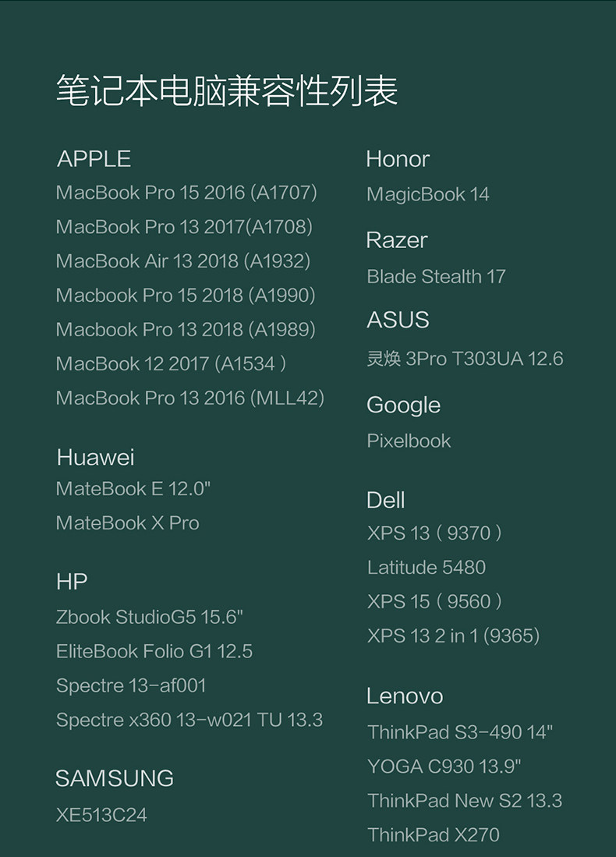Select Samsung XE513C24 model
Screen dimensions: 616x857
click(101, 816)
